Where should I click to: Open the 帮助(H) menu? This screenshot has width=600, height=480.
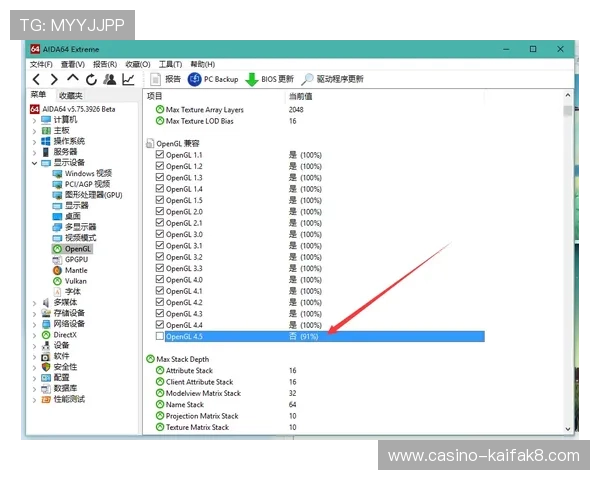coord(203,64)
